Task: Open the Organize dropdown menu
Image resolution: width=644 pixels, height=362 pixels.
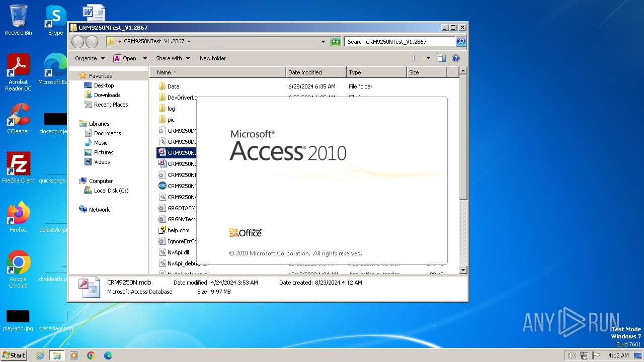Action: coord(90,58)
